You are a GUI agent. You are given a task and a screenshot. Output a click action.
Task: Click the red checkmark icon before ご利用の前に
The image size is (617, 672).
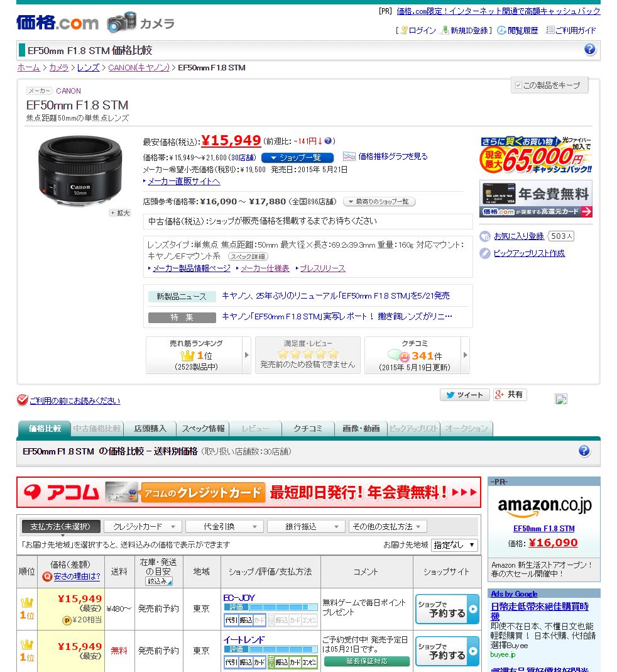(x=22, y=400)
